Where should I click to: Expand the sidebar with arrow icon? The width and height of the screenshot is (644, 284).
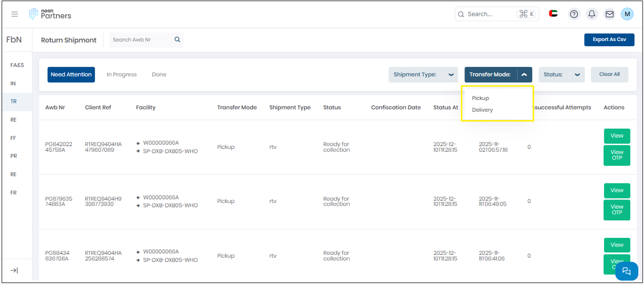(x=14, y=270)
